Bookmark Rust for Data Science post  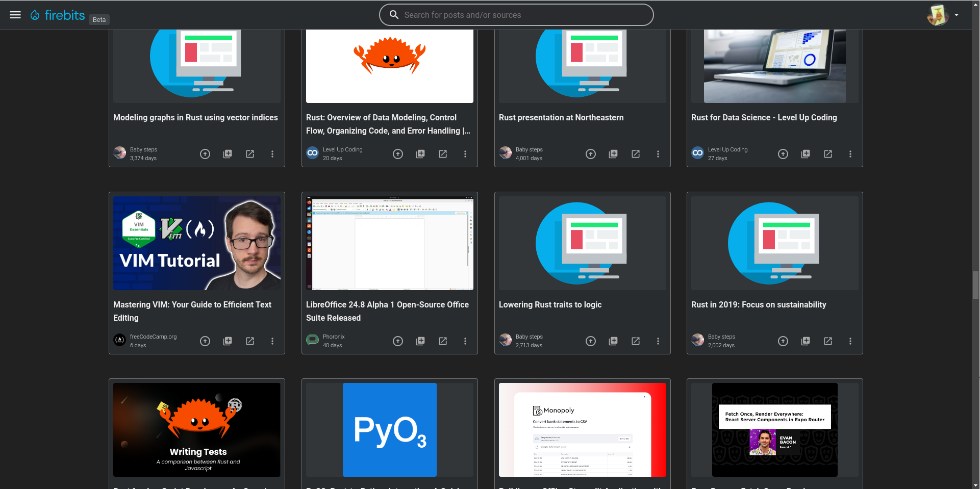pyautogui.click(x=806, y=154)
